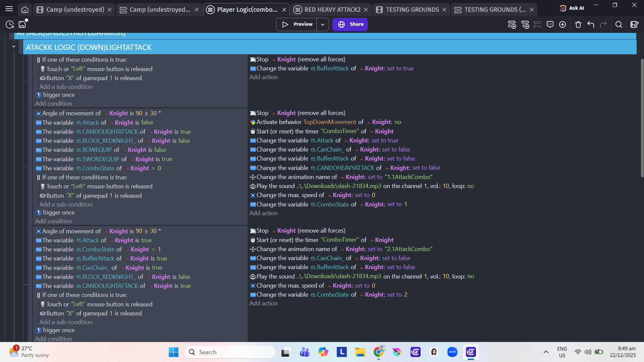
Task: Collapse the ATACKK LOGIC (DOWN)LIGHTATTACK group
Action: pyautogui.click(x=14, y=46)
